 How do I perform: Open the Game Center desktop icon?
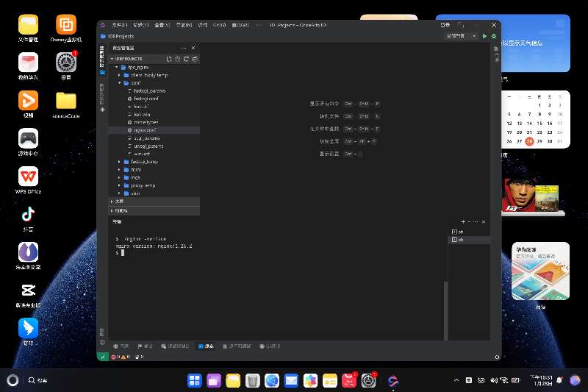[28, 142]
